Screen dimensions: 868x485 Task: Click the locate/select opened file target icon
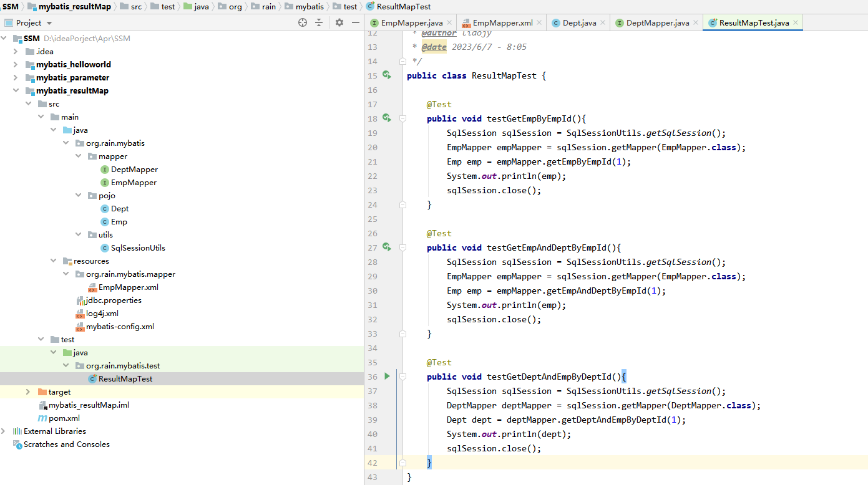[x=303, y=22]
